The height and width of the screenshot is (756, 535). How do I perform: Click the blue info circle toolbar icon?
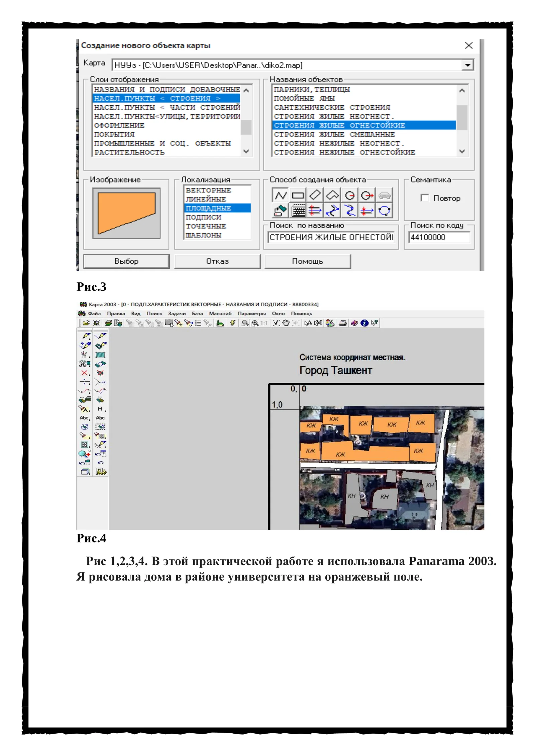(x=364, y=323)
